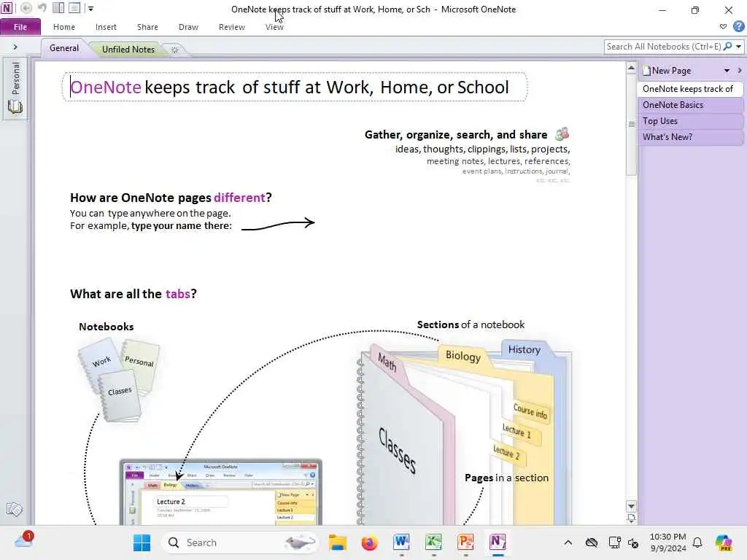This screenshot has width=747, height=560.
Task: Open Customize Quick Access Toolbar dropdown
Action: (90, 9)
